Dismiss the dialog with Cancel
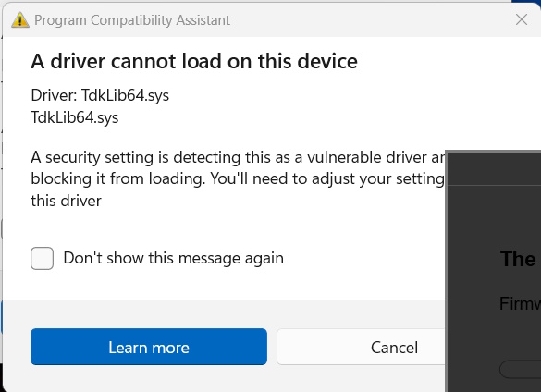The image size is (541, 392). pos(361,347)
